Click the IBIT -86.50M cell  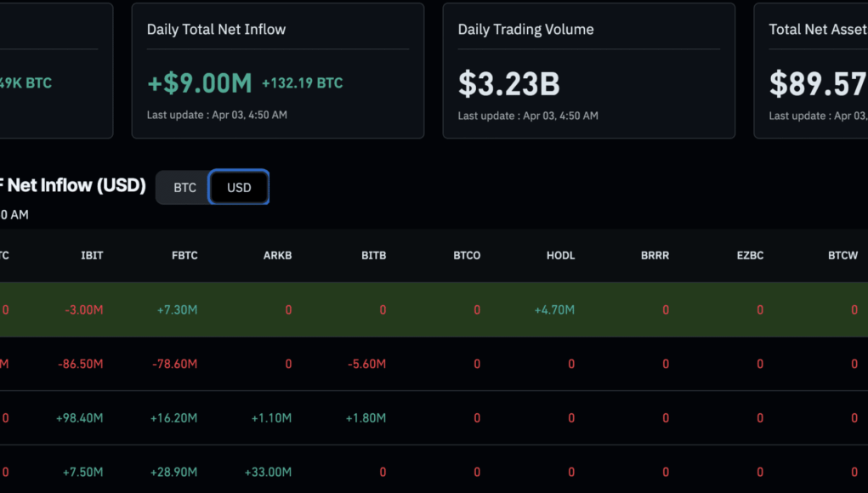coord(81,364)
